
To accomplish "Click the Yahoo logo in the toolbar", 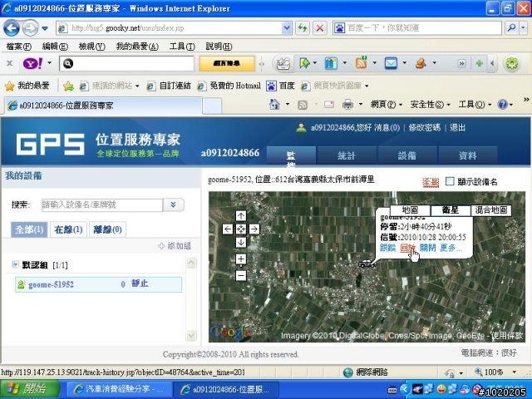I will click(x=32, y=63).
